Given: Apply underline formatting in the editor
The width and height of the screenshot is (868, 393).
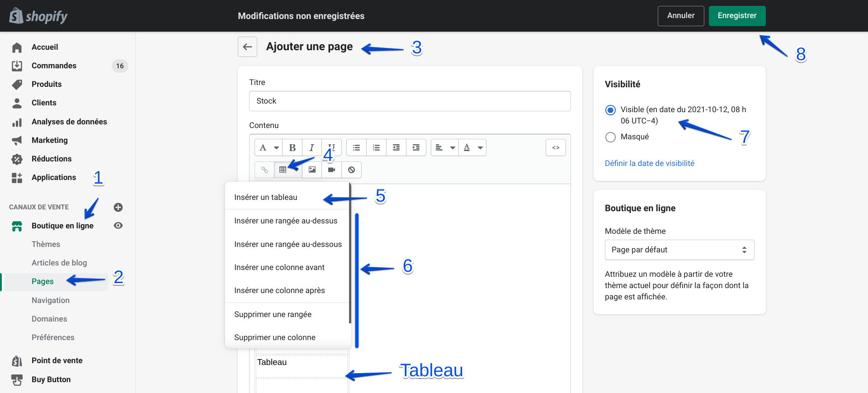Looking at the screenshot, I should (331, 147).
